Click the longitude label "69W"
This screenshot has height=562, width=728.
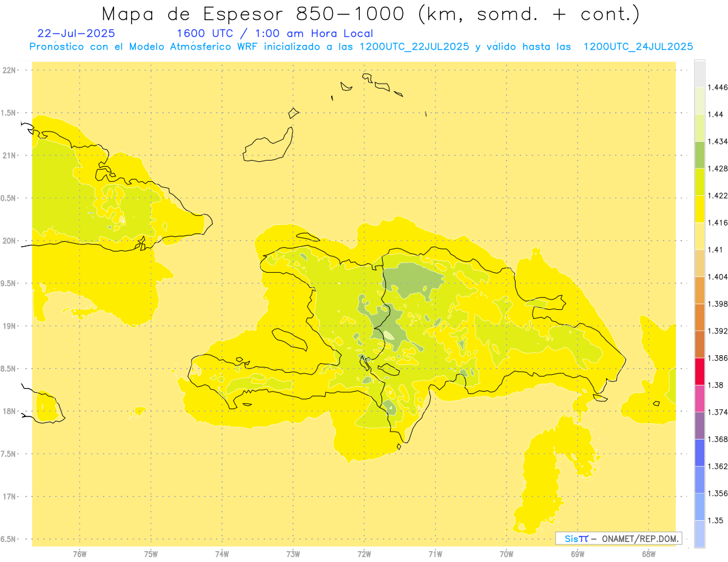(578, 554)
